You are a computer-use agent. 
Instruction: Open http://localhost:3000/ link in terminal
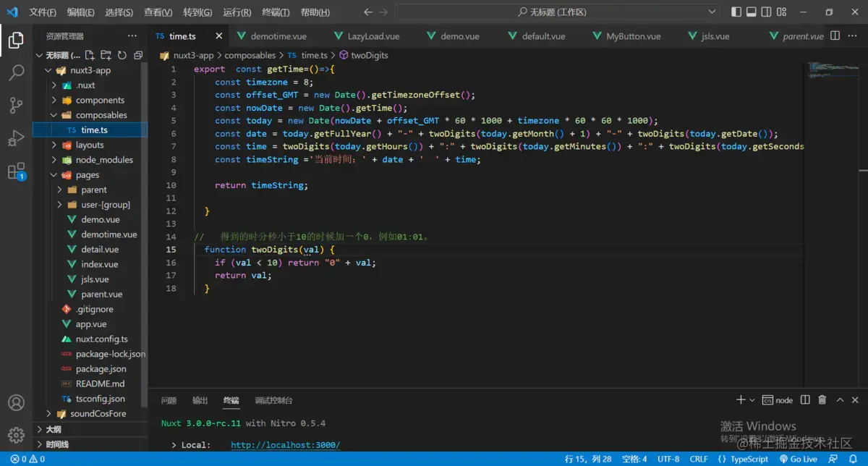(285, 445)
